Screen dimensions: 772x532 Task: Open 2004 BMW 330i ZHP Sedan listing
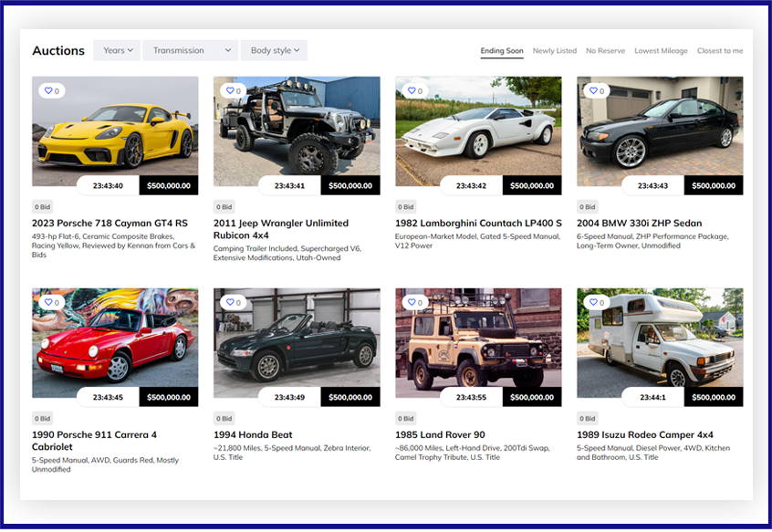click(x=639, y=223)
